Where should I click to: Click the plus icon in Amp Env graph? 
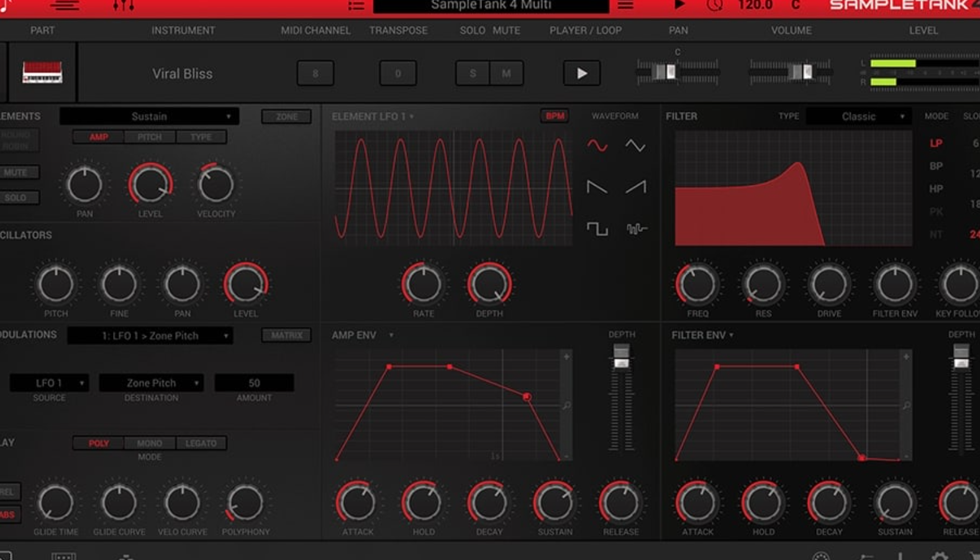[x=566, y=357]
